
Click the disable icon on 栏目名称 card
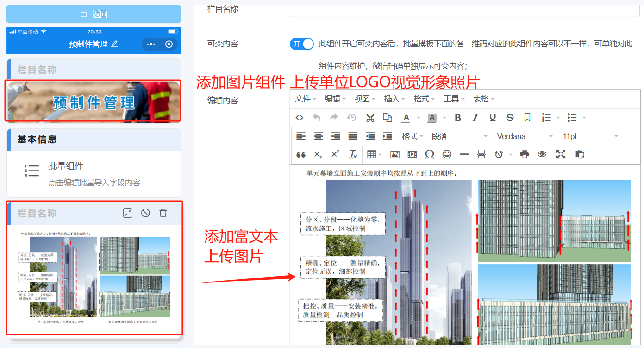146,213
